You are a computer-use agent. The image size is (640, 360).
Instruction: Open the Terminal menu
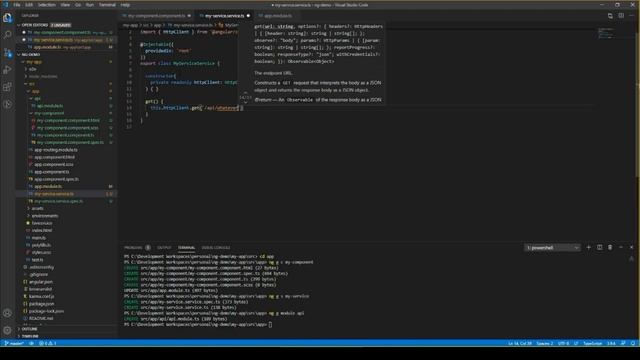(107, 5)
